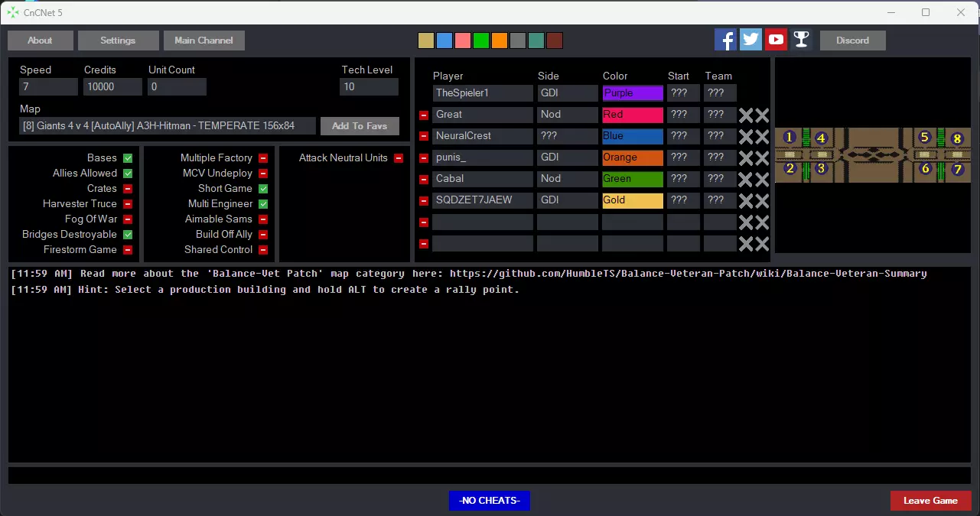
Task: Select start position 7 on map preview
Action: tap(957, 169)
